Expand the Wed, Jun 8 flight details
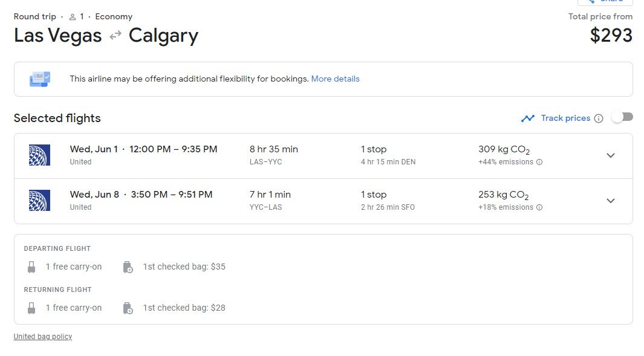The height and width of the screenshot is (356, 644). click(611, 201)
